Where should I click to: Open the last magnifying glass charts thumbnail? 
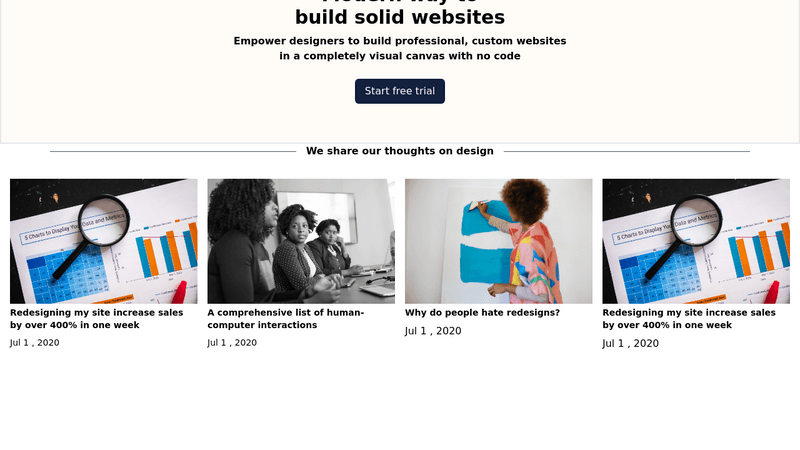[x=696, y=241]
